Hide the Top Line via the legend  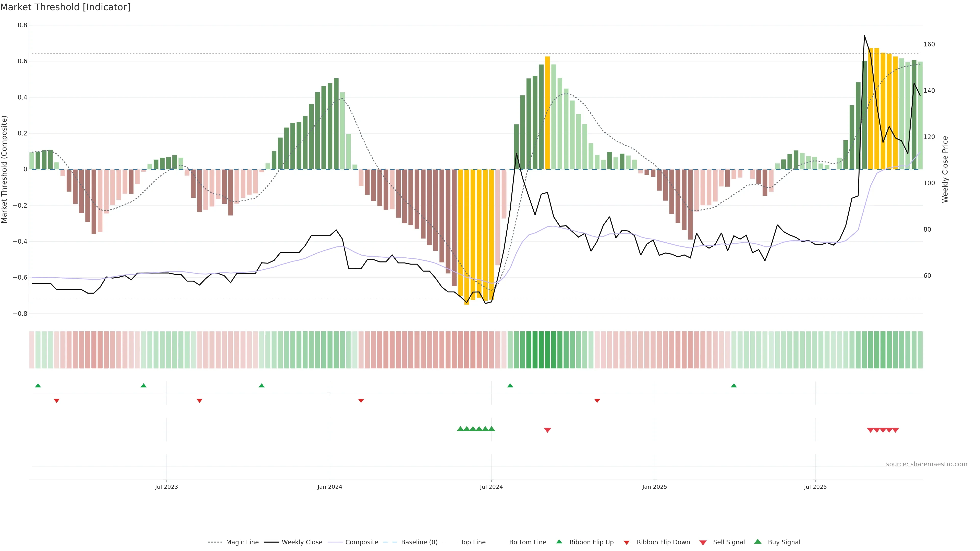click(x=473, y=542)
